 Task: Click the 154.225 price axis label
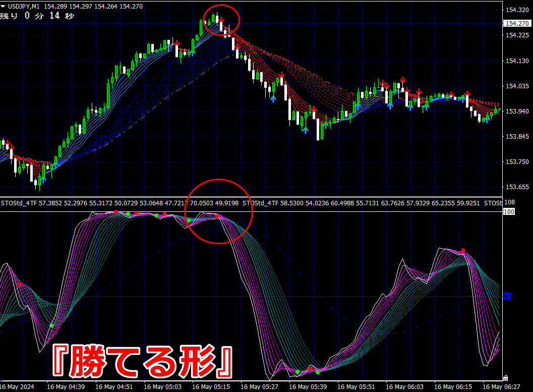[x=517, y=35]
